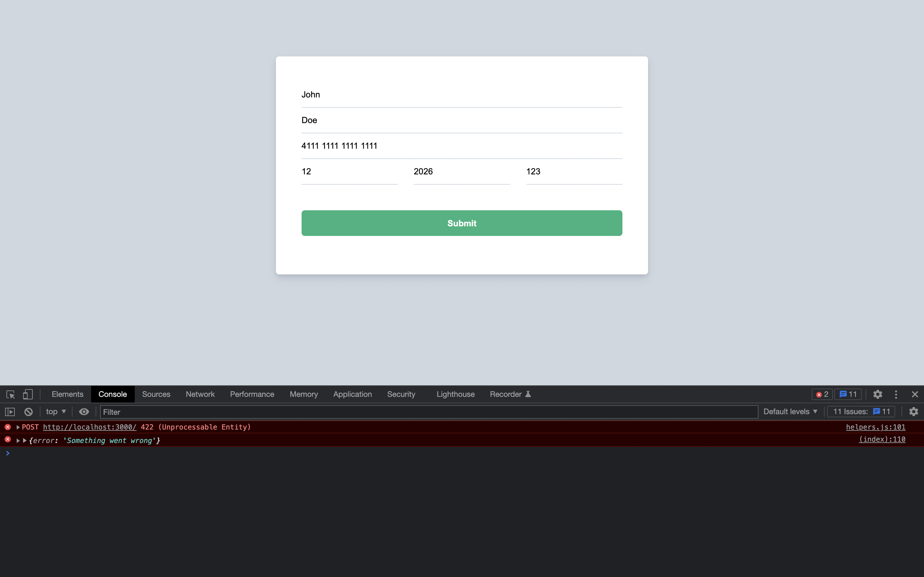Toggle the device toolbar icon

click(28, 394)
